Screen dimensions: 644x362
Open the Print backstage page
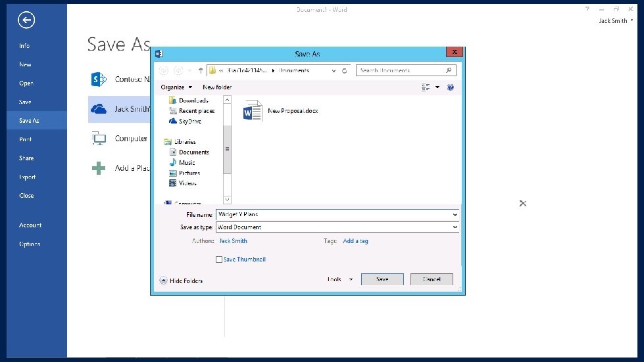[x=25, y=139]
